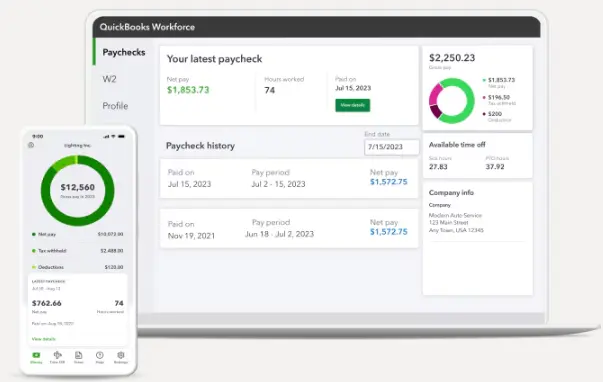This screenshot has width=603, height=382.
Task: Click the 'Available time off' heading
Action: [x=457, y=145]
